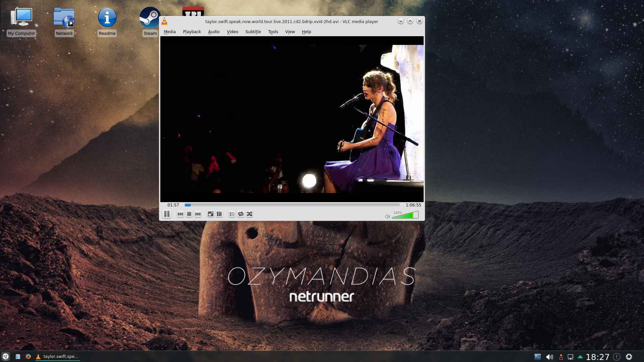Viewport: 644px width, 362px height.
Task: Seek in the VLC progress bar
Action: tap(292, 205)
